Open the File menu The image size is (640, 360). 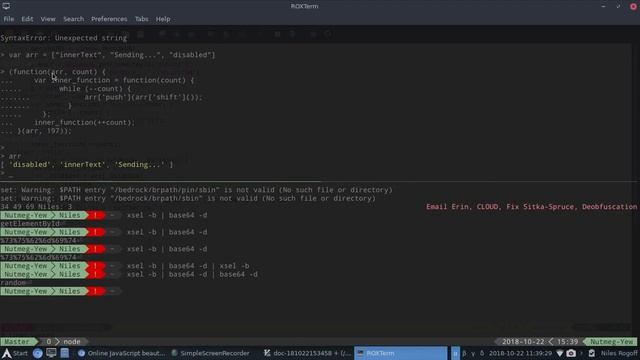(9, 19)
